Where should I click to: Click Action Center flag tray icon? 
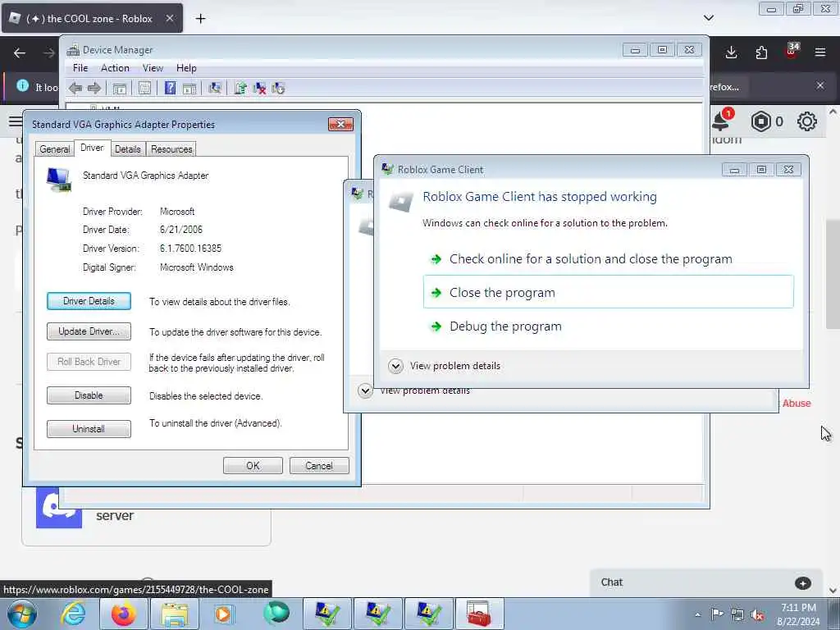717,614
